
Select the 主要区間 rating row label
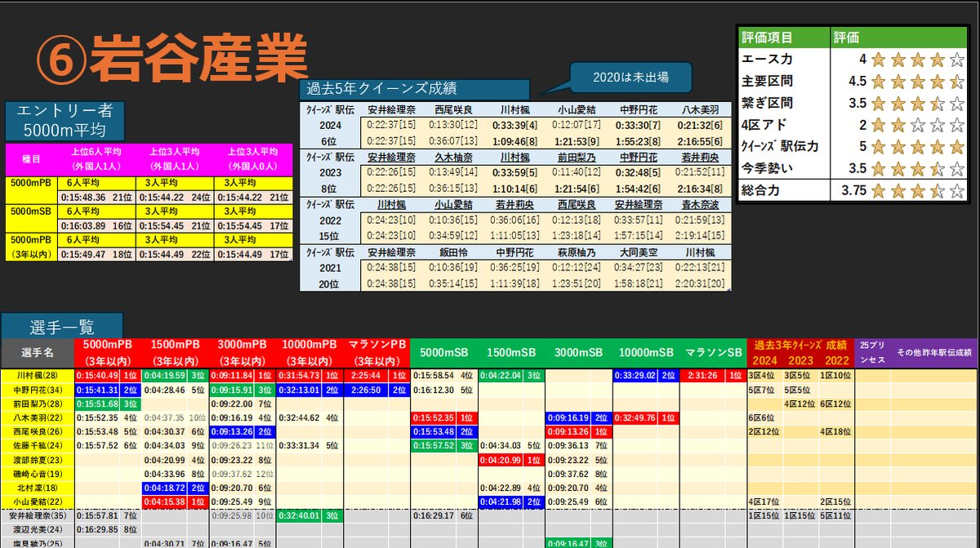click(x=768, y=81)
